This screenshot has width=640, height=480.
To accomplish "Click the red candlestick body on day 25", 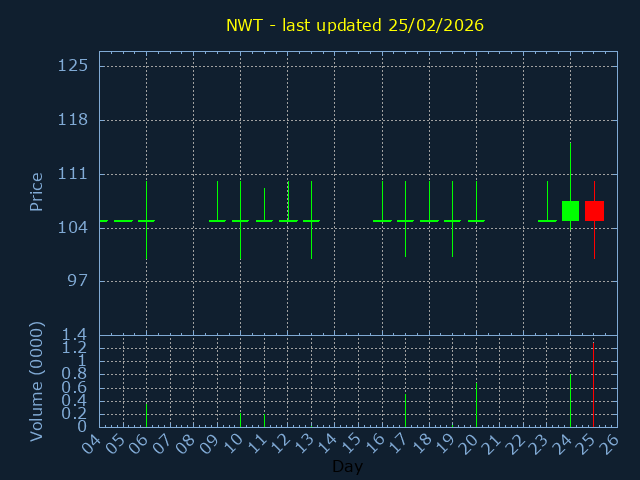I will coord(594,211).
